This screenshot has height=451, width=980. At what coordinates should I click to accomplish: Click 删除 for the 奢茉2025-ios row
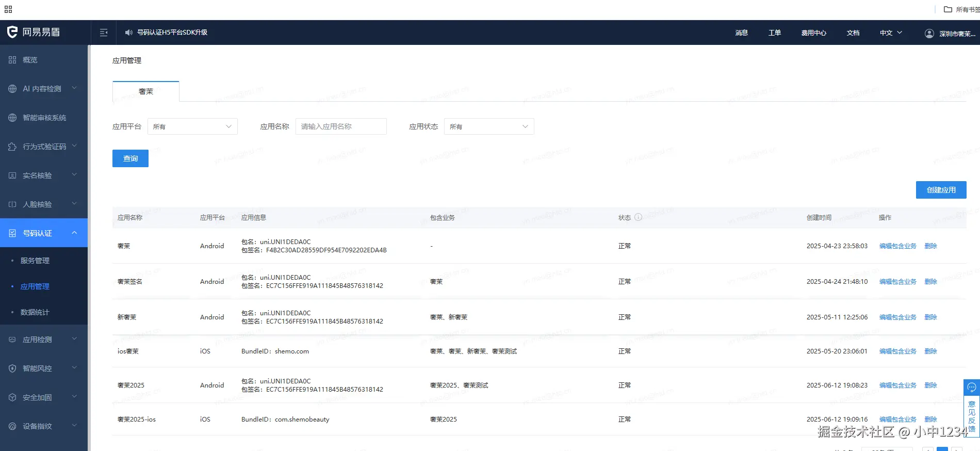[931, 420]
